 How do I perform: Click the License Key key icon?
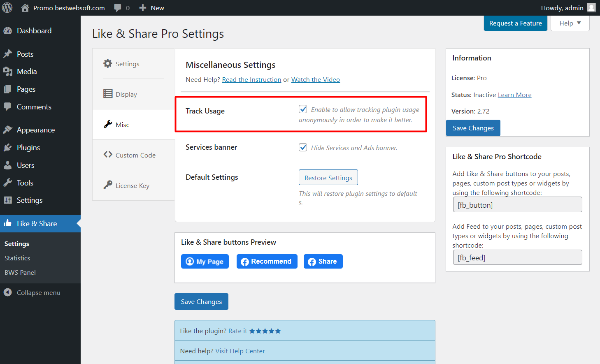(108, 185)
